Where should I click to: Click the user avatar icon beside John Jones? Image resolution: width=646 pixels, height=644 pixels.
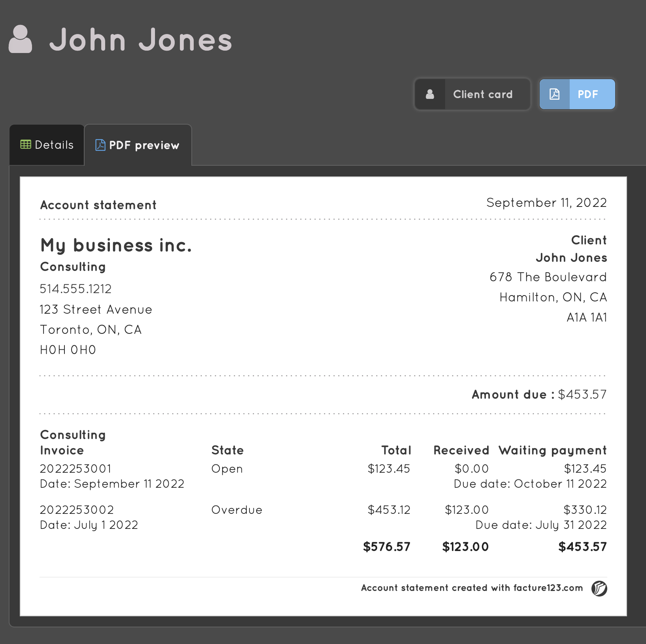pos(20,39)
